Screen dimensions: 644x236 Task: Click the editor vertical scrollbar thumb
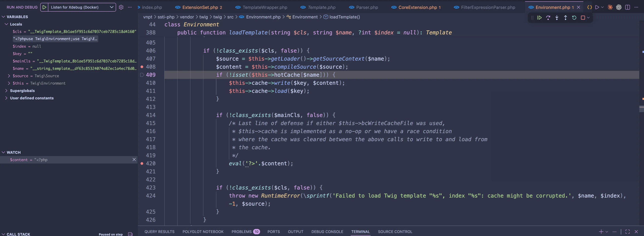pyautogui.click(x=641, y=109)
